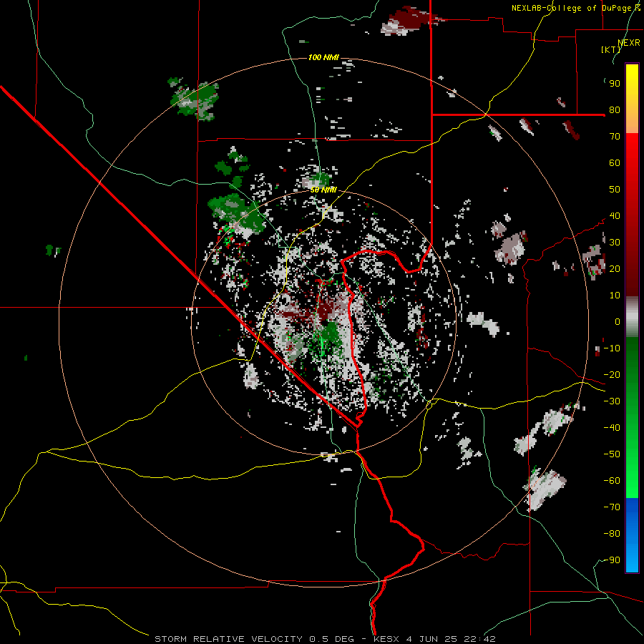Click the 30 value on velocity scale
The image size is (644, 644).
coord(615,243)
